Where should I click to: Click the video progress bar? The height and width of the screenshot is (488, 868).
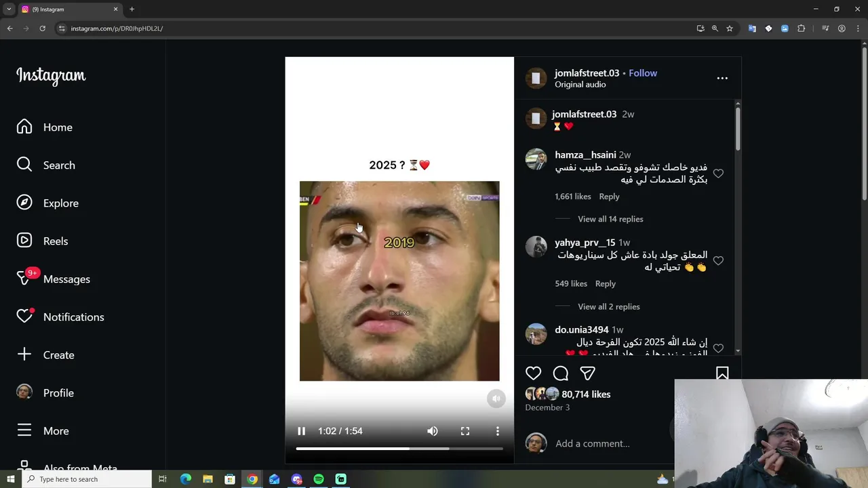tap(399, 449)
